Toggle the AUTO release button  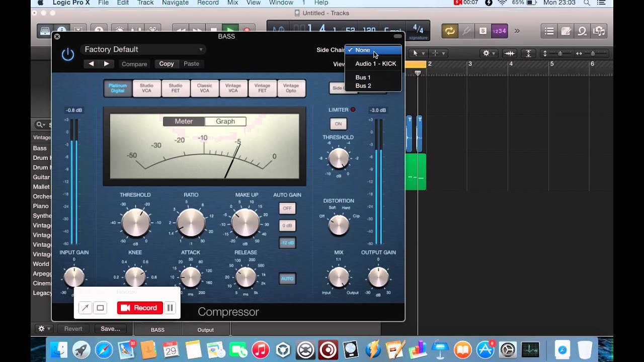287,279
